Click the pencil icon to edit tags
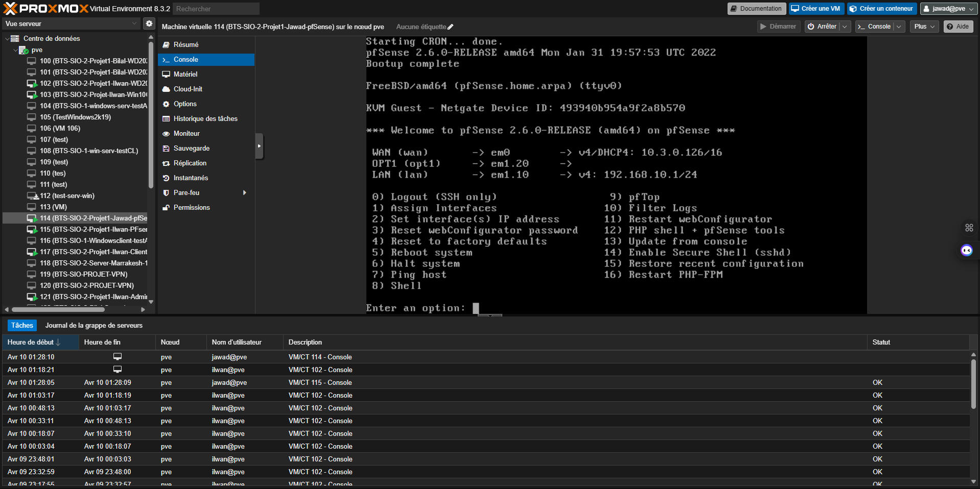980x489 pixels. click(x=450, y=27)
